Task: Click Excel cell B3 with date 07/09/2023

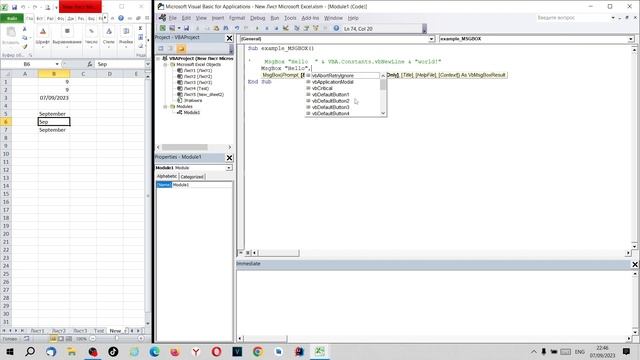Action: [x=54, y=98]
